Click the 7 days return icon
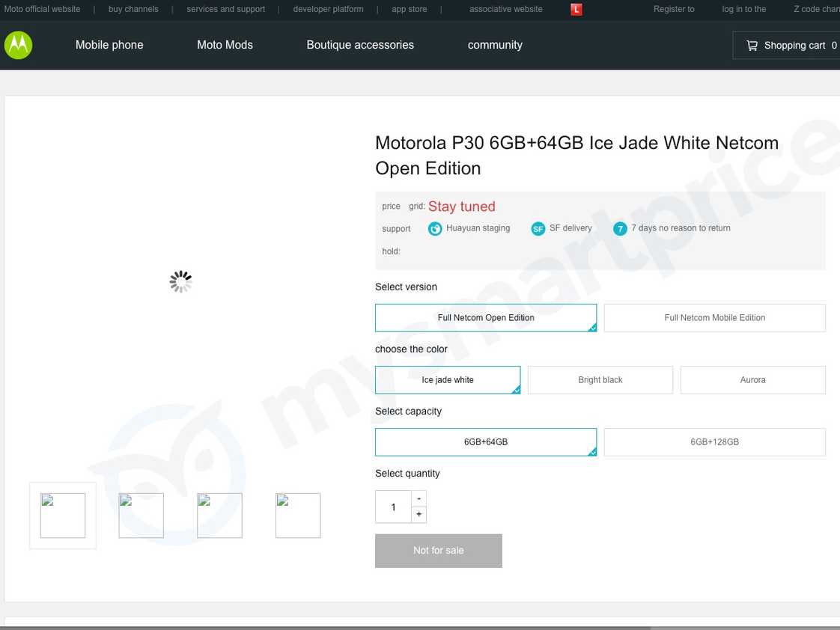Viewport: 840px width, 630px height. point(620,229)
